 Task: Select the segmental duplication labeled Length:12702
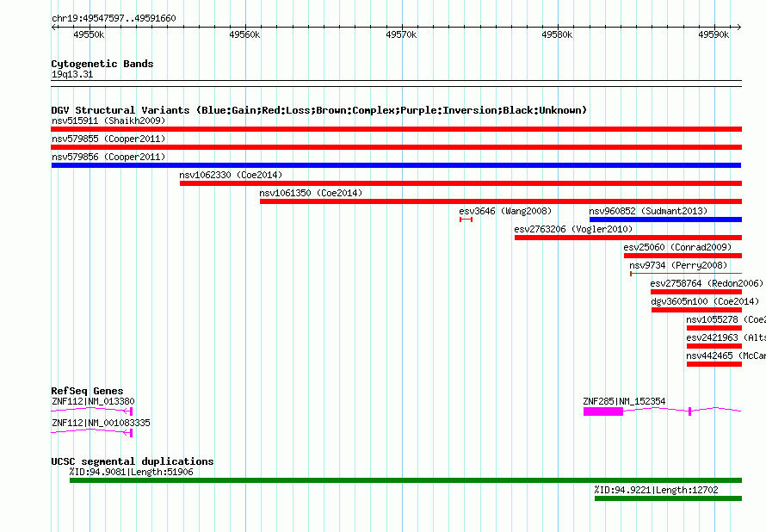click(668, 498)
